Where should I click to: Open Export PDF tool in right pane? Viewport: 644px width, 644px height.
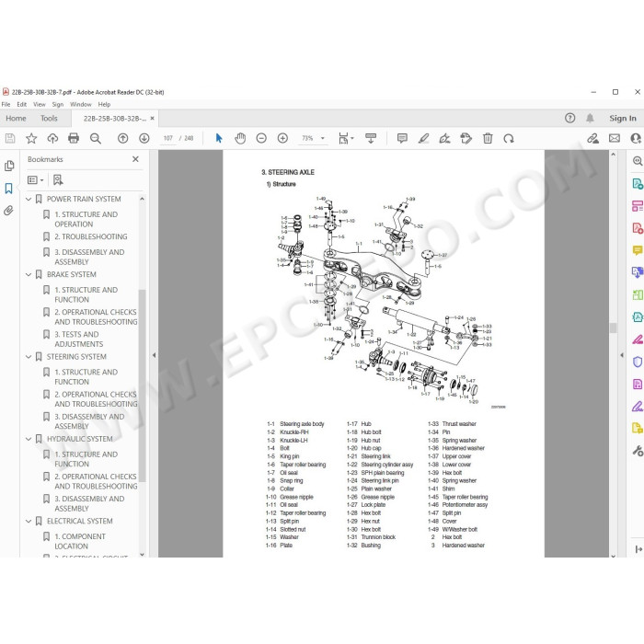pyautogui.click(x=638, y=183)
